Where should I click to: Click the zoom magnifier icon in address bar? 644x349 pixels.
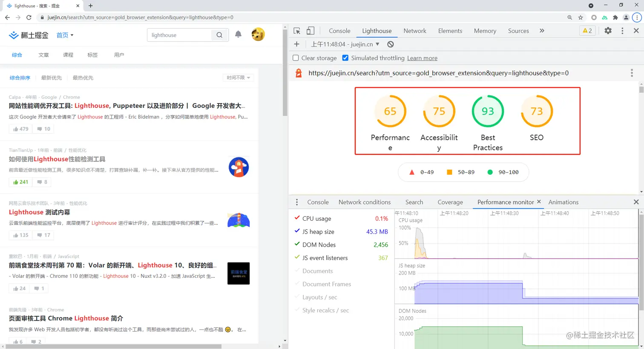(570, 17)
